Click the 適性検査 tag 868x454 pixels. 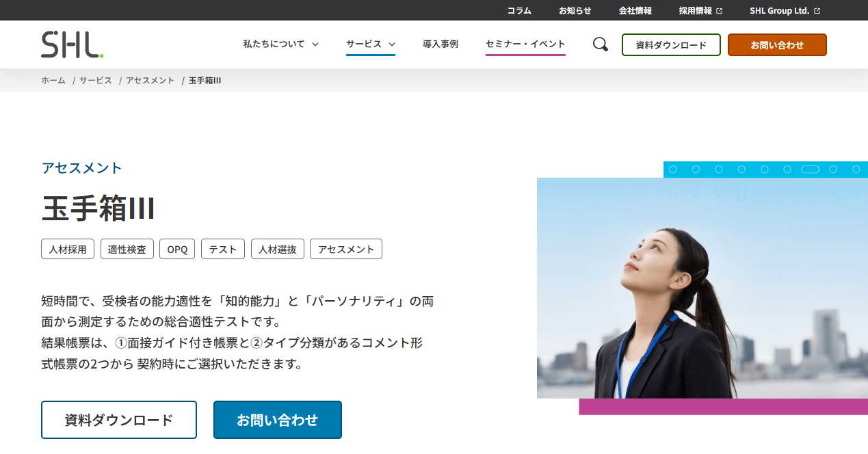click(127, 250)
